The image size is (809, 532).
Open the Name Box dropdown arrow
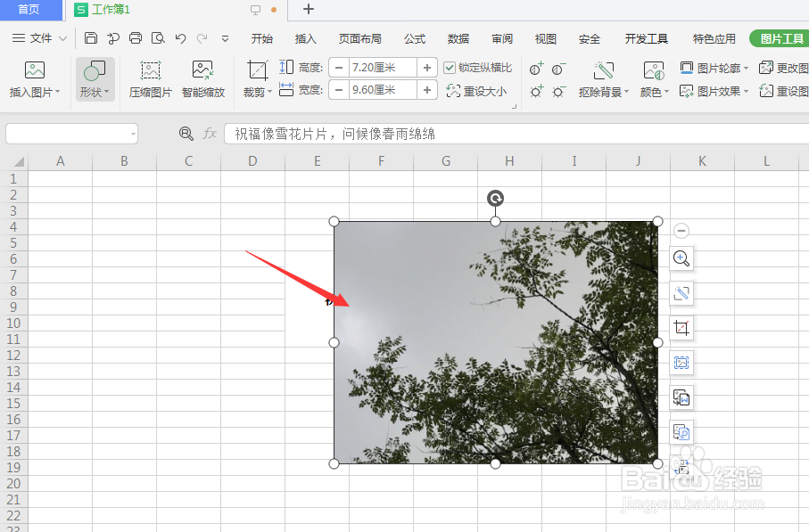click(x=133, y=134)
